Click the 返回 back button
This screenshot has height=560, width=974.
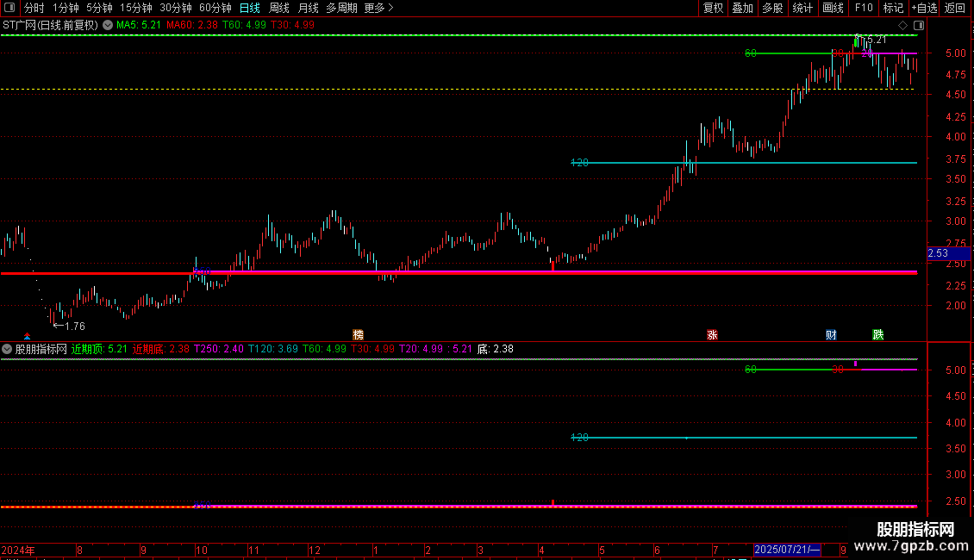click(955, 8)
